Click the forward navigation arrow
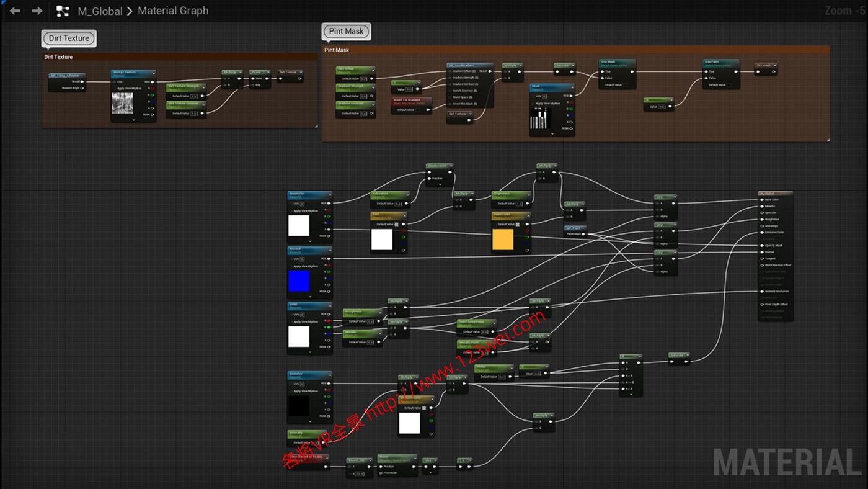The width and height of the screenshot is (868, 489). (37, 11)
